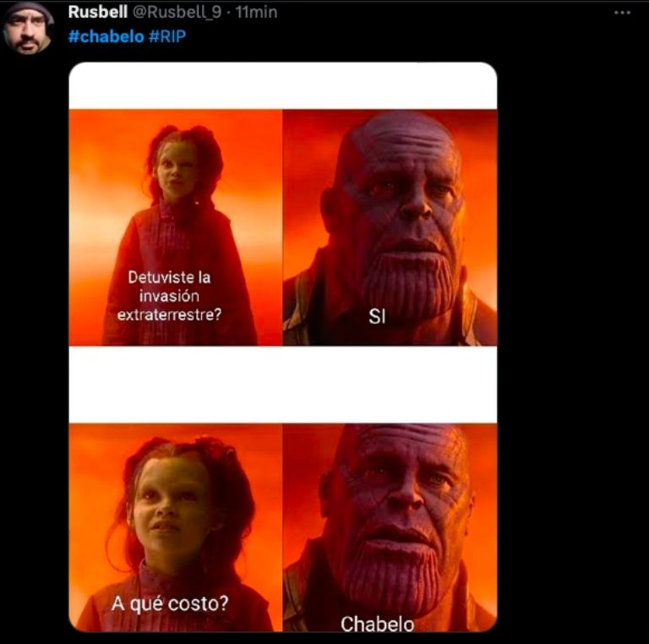Click the word "invasión" in the meme

coord(169,297)
